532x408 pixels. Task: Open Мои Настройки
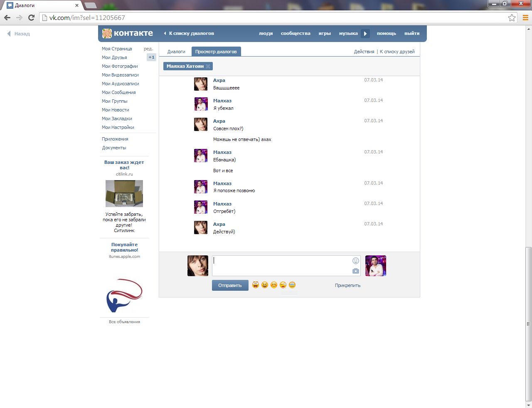[118, 127]
